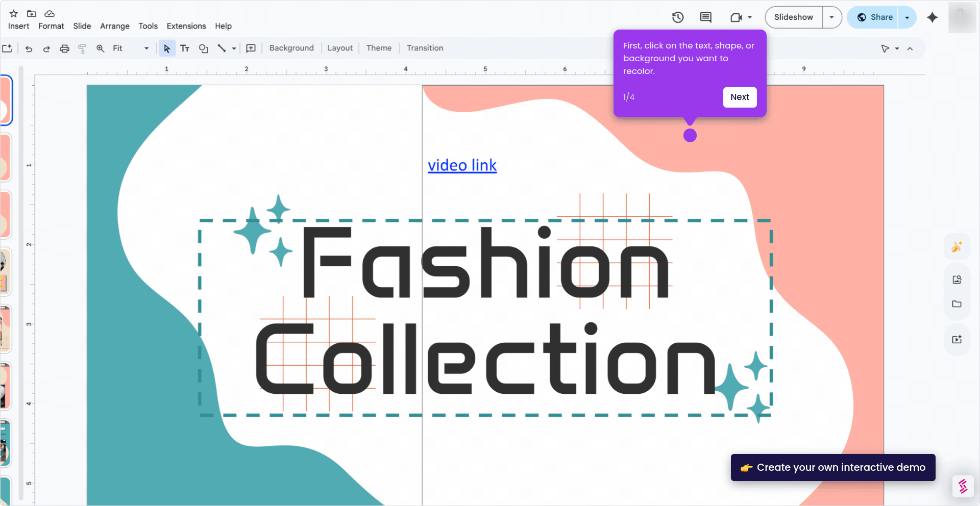980x506 pixels.
Task: Click the top sparkle image icon in side panel
Action: pos(957,247)
